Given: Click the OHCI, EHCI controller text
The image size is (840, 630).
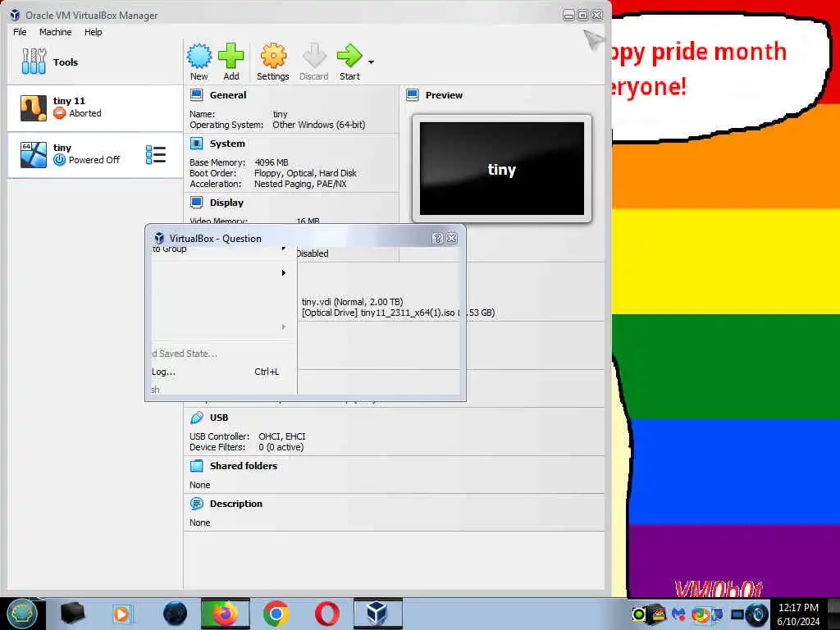Looking at the screenshot, I should coord(282,436).
